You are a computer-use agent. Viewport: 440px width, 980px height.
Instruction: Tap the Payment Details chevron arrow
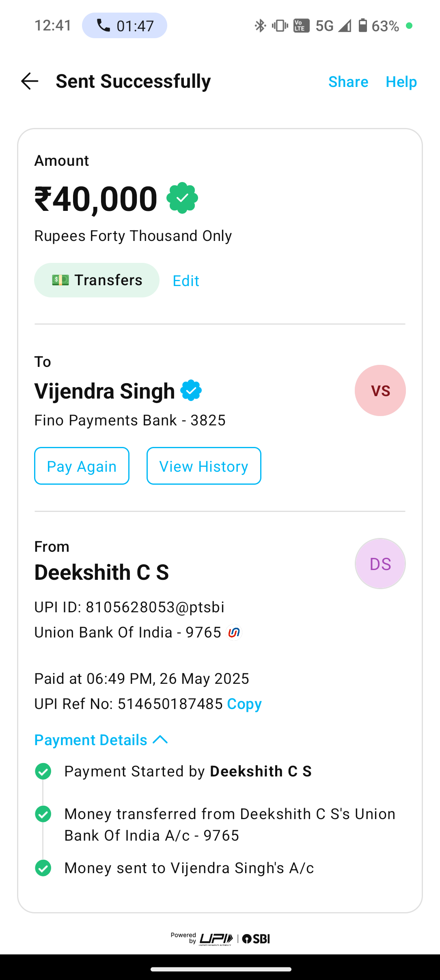(160, 740)
